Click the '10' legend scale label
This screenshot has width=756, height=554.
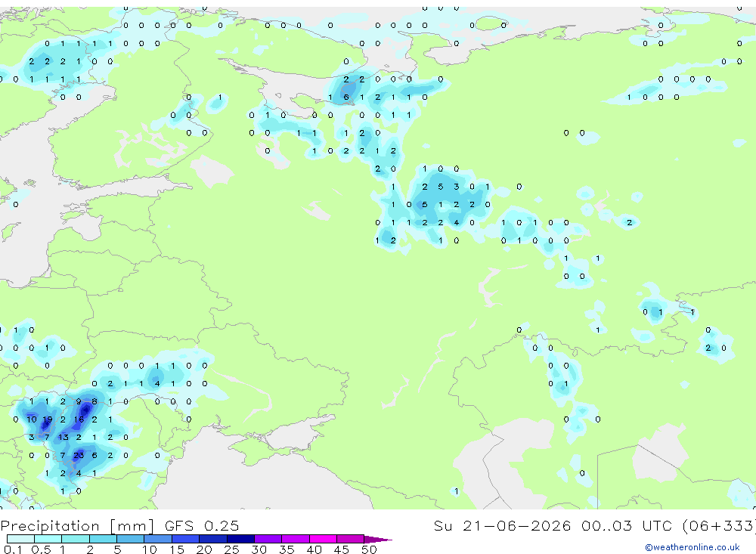point(150,549)
